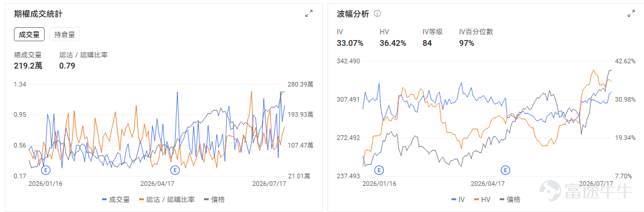This screenshot has width=644, height=212.
Task: Click the earnings E marker near 2026/04/17 in 波幅分析
Action: click(505, 170)
